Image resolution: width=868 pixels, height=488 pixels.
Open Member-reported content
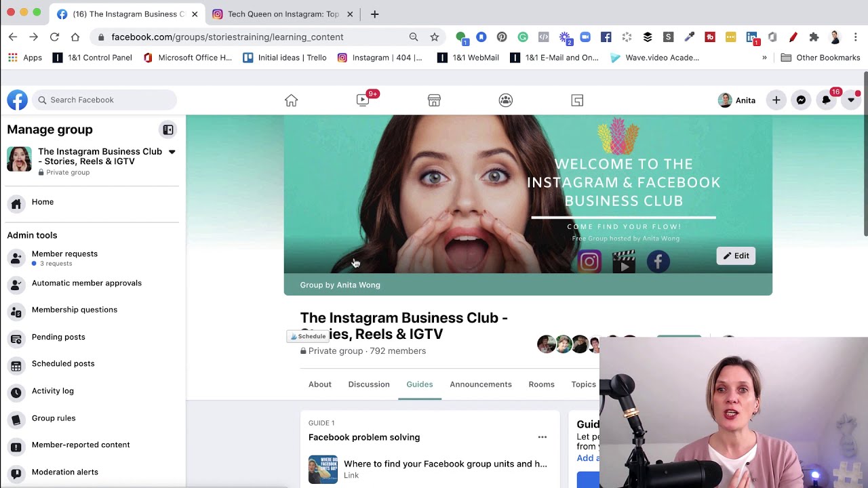93,446
